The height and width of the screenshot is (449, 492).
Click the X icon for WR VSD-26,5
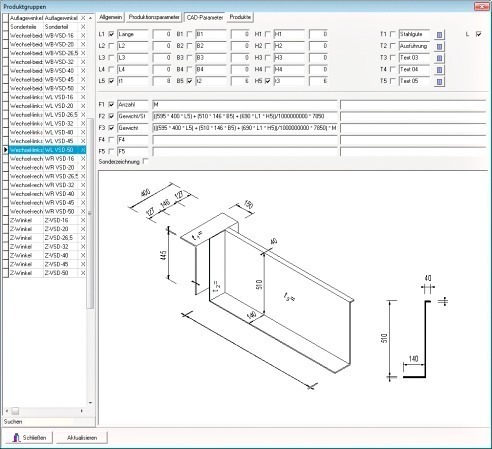[83, 176]
